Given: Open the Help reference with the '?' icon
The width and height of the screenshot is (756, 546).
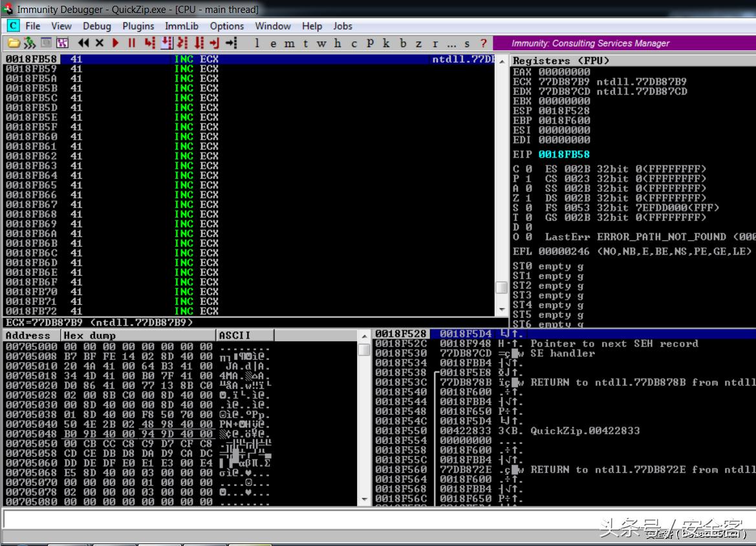Looking at the screenshot, I should [484, 43].
